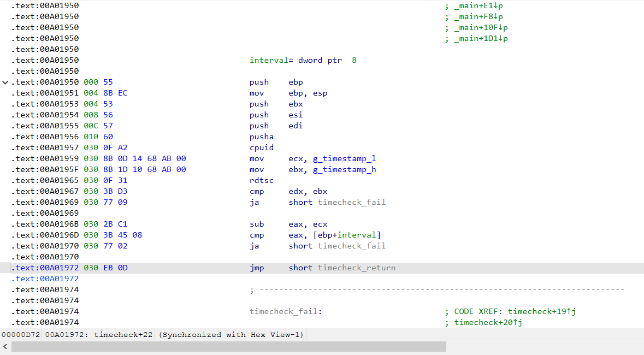The height and width of the screenshot is (355, 644).
Task: Click g_timestamp_l operand
Action: (x=344, y=158)
